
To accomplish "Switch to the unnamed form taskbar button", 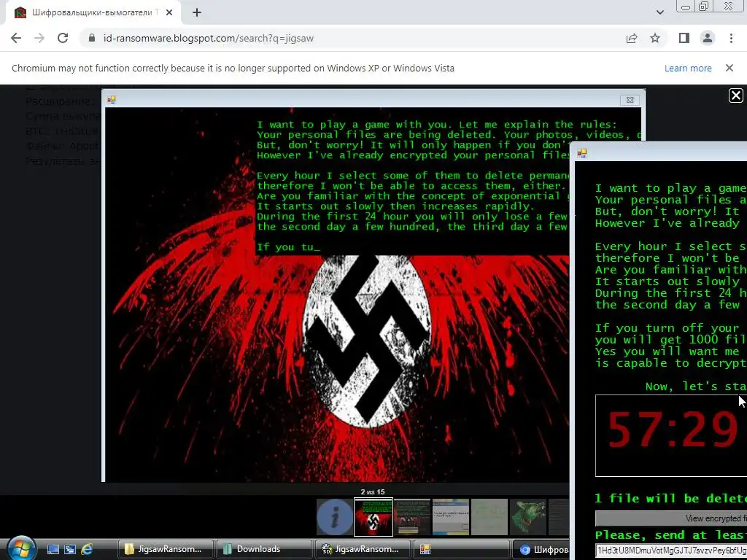I will tap(461, 549).
